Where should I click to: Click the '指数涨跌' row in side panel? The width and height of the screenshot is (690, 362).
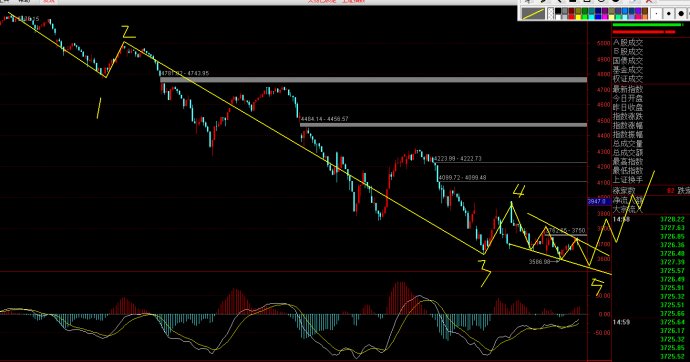tap(628, 116)
